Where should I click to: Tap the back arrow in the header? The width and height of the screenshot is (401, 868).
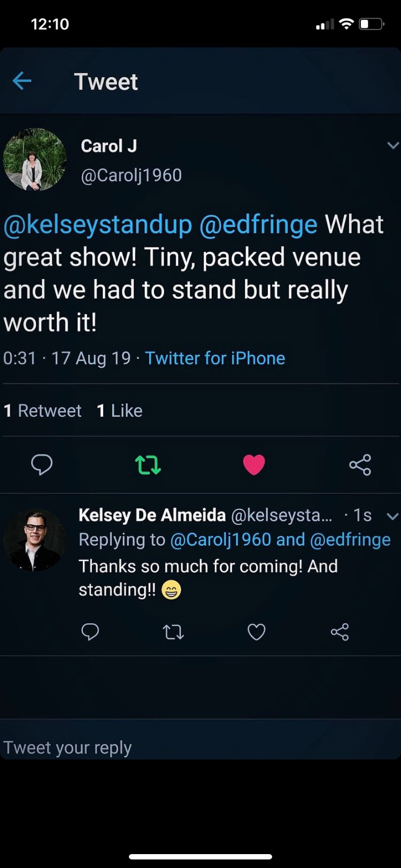pos(22,81)
